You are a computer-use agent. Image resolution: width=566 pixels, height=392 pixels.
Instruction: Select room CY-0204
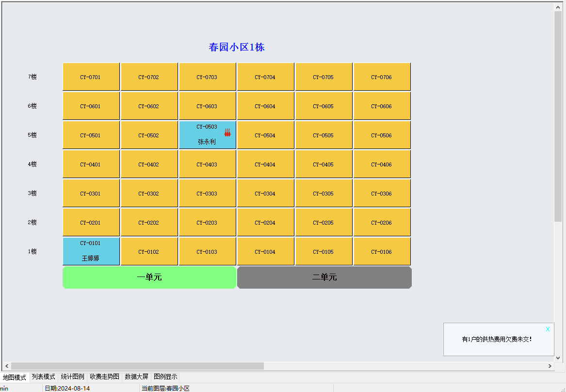coord(266,222)
